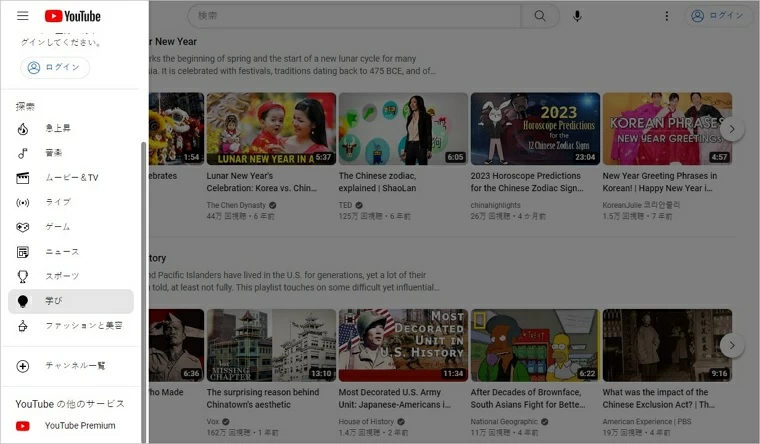
Task: Open The Chinese zodiac TED thumbnail
Action: pos(403,129)
